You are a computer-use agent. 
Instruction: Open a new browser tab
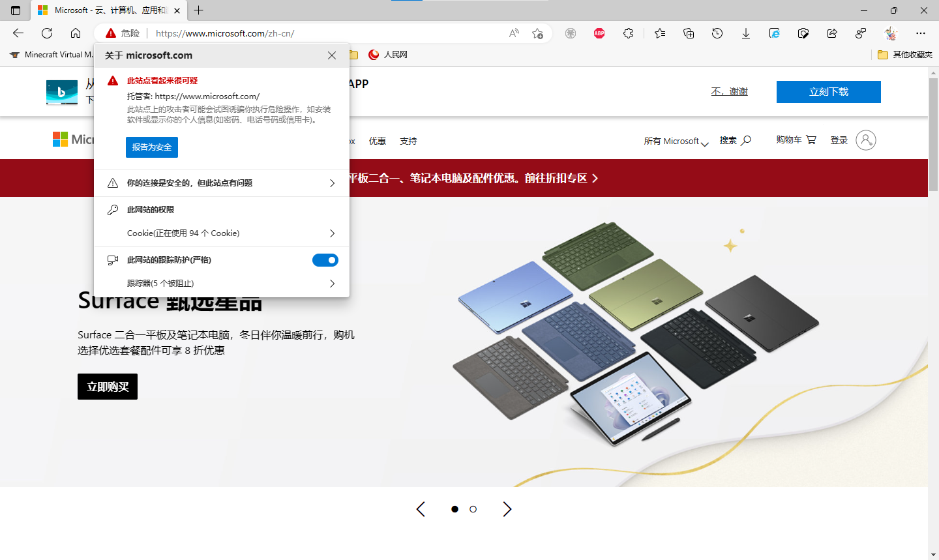click(x=199, y=10)
